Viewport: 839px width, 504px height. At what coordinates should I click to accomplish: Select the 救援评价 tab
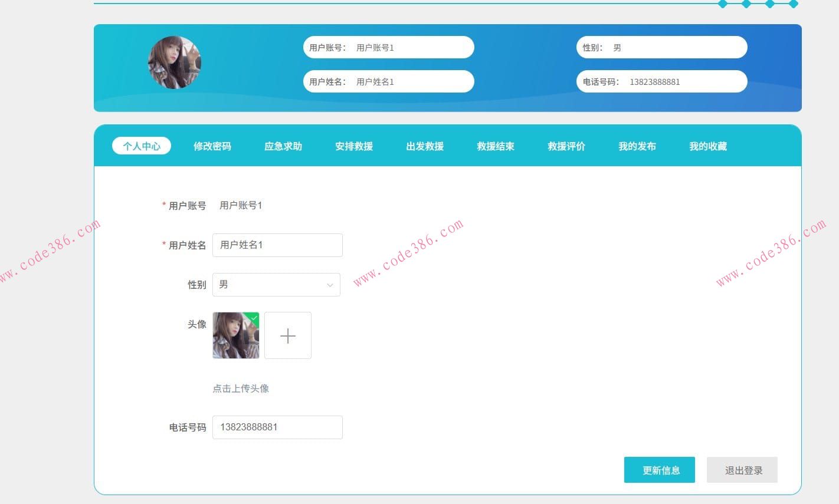click(x=566, y=146)
